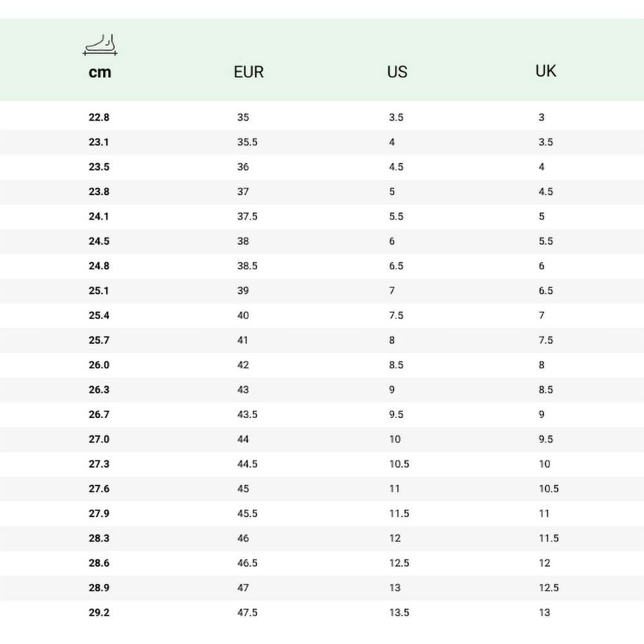Select EUR size 38.5
Screen dimensions: 644x644
pos(247,266)
